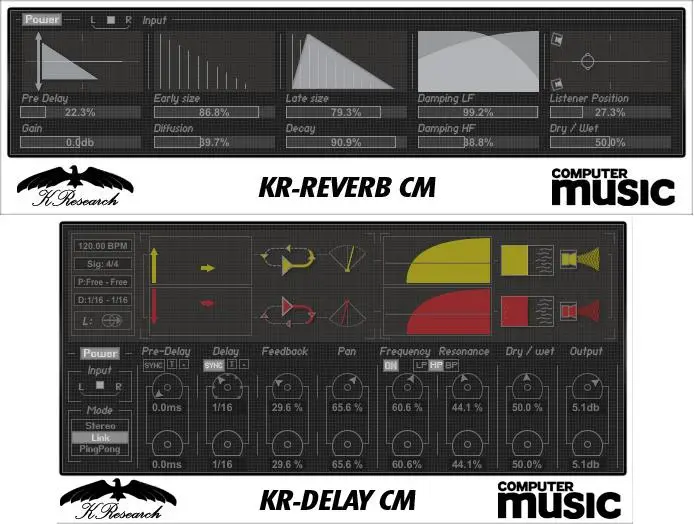Click the upper Delay knob at 1/16
Image resolution: width=694 pixels, height=524 pixels.
click(227, 387)
